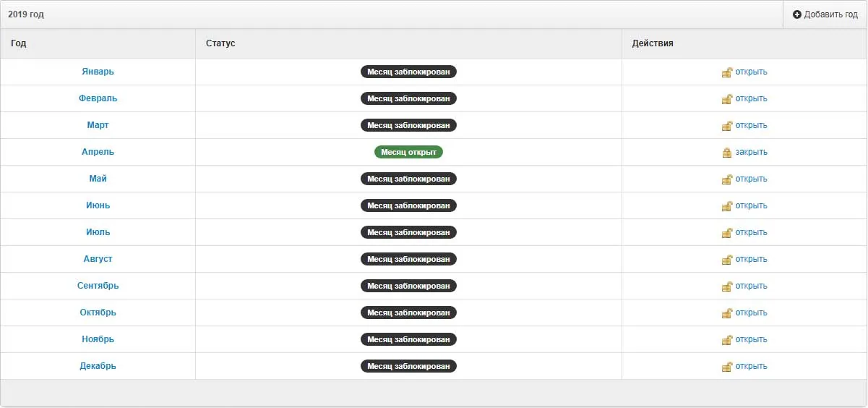Click the открыть link for Март
This screenshot has width=868, height=408.
[751, 125]
